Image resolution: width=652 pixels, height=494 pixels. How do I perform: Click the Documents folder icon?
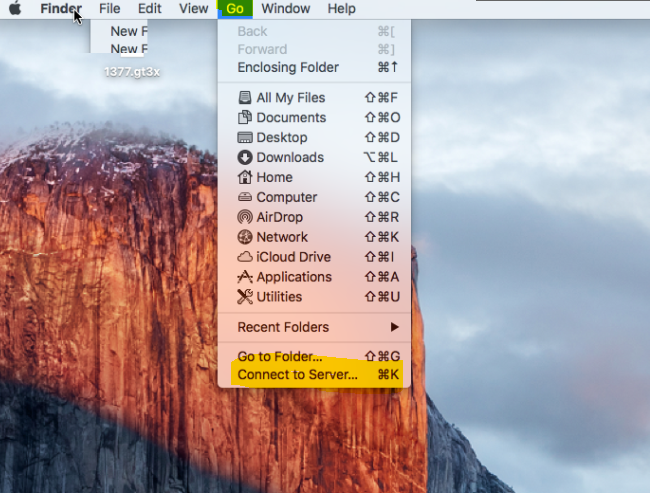[244, 117]
